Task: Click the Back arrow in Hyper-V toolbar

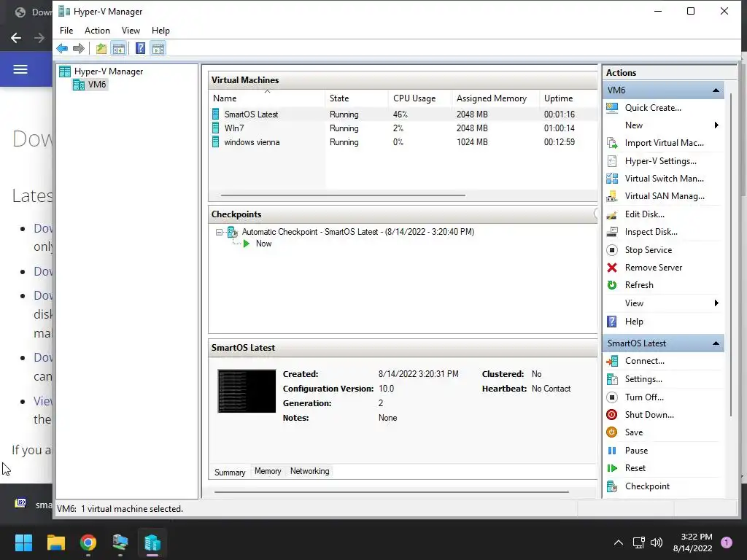Action: click(62, 48)
